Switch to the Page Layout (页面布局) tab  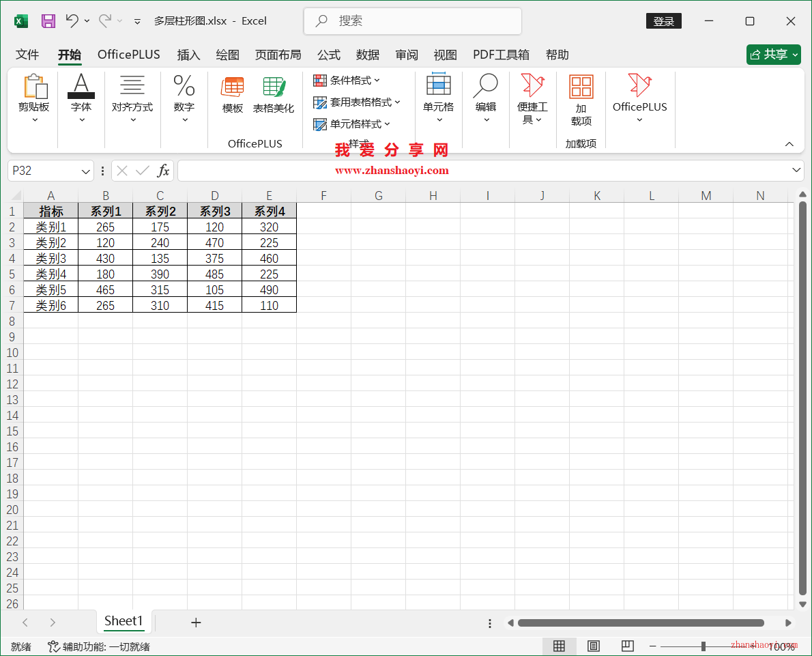pos(278,55)
